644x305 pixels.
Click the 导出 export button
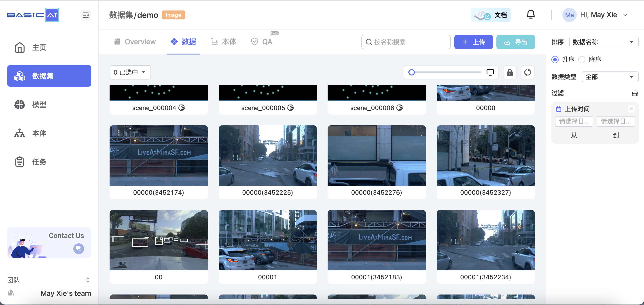tap(515, 42)
